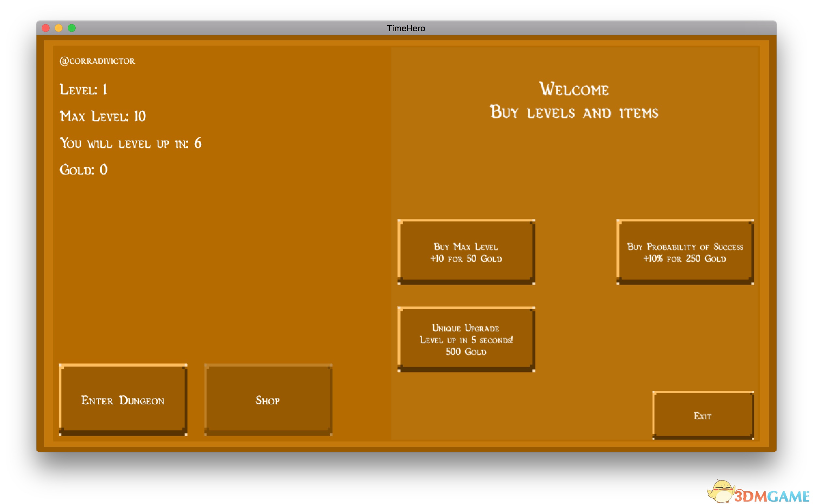Minimize the window using yellow button

tap(59, 28)
